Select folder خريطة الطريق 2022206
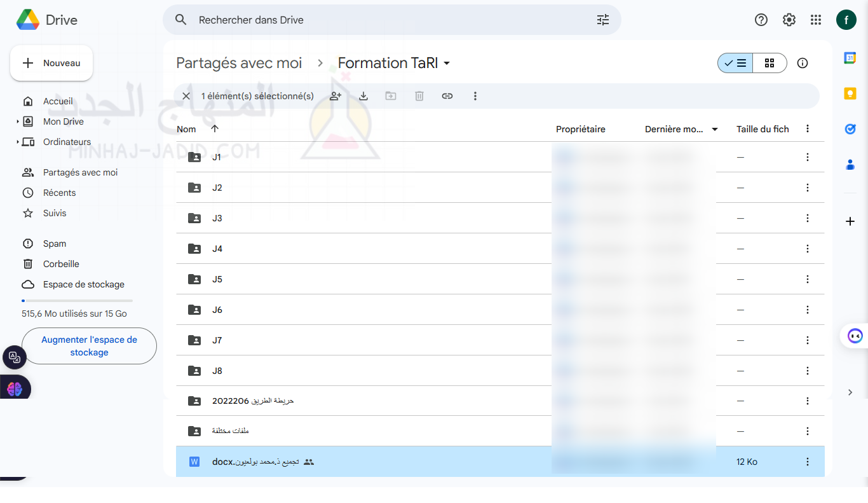 coord(500,401)
